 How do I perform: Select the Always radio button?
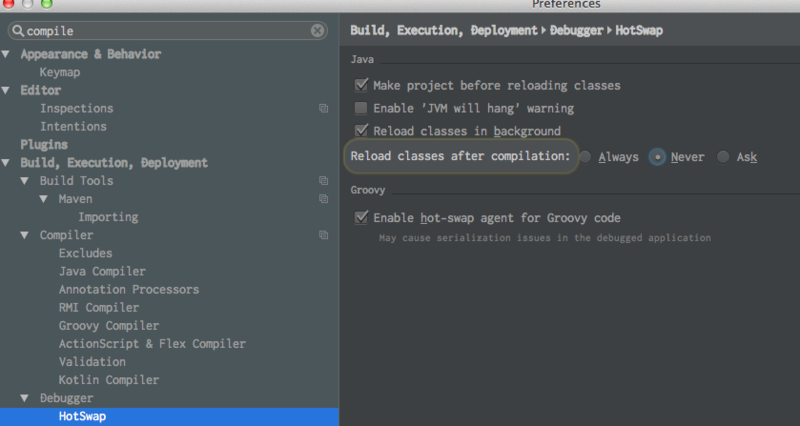(585, 157)
